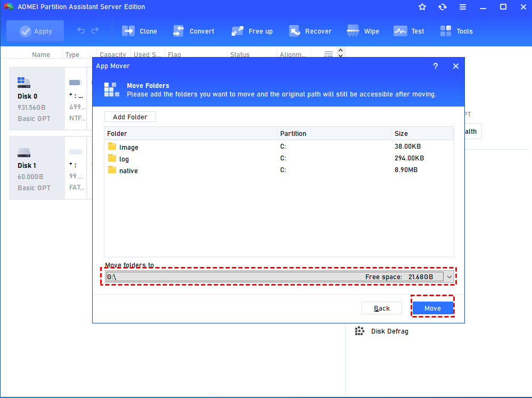Screen dimensions: 532x398
Task: Open the Convert menu
Action: point(193,31)
